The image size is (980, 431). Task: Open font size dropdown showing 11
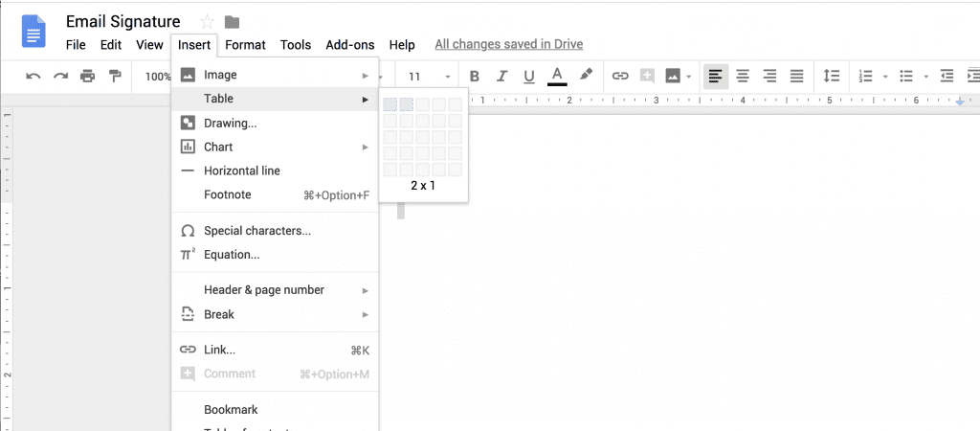tap(428, 77)
